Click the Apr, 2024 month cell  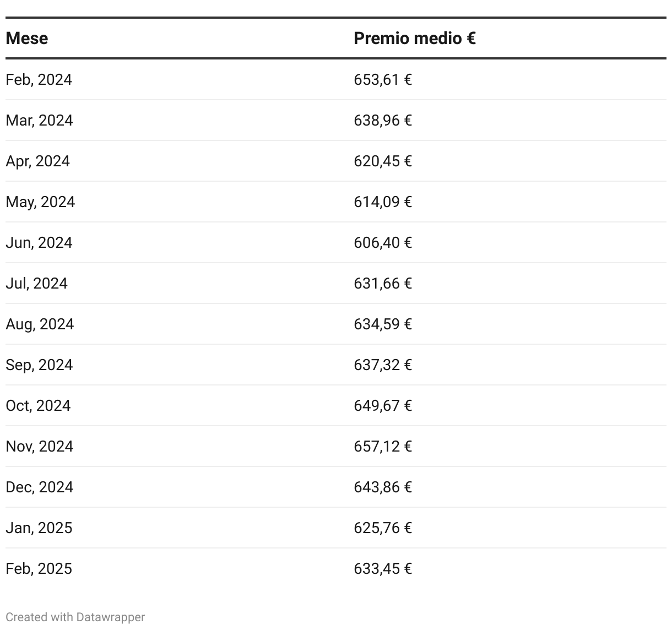coord(38,161)
